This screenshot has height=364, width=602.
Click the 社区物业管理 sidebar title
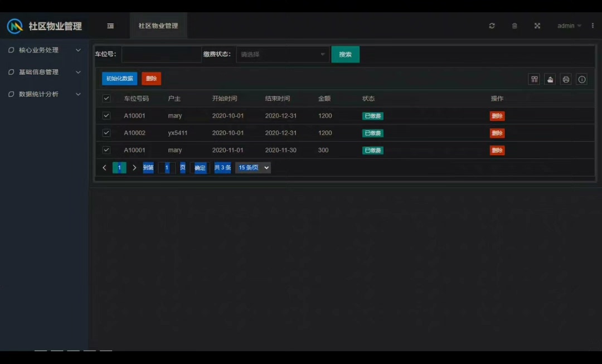(x=55, y=26)
